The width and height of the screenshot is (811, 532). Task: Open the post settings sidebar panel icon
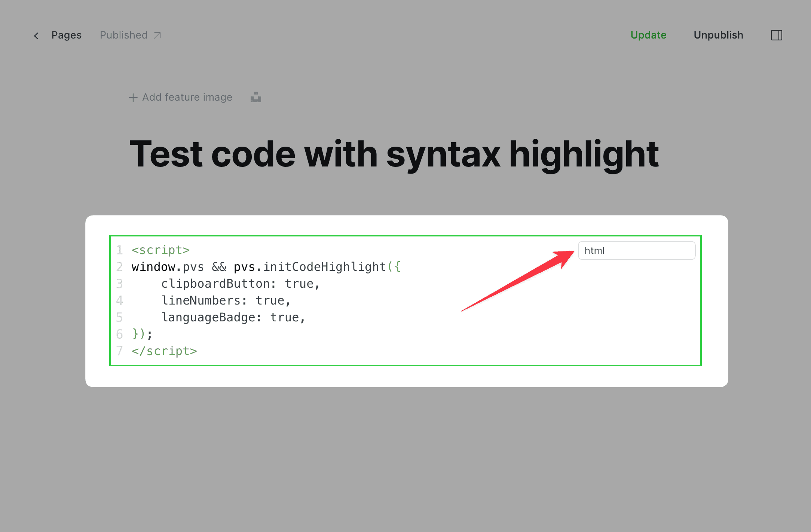(777, 35)
